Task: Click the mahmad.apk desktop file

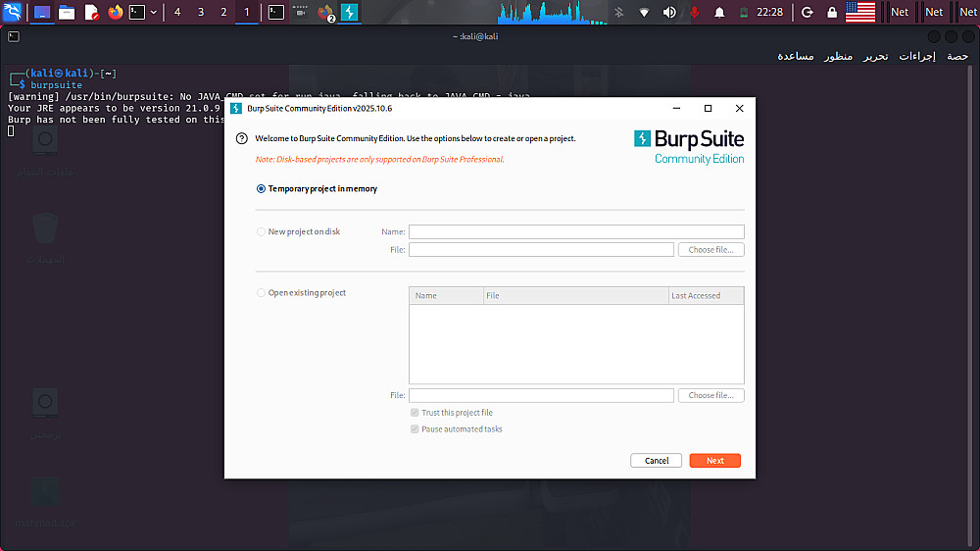Action: click(46, 504)
